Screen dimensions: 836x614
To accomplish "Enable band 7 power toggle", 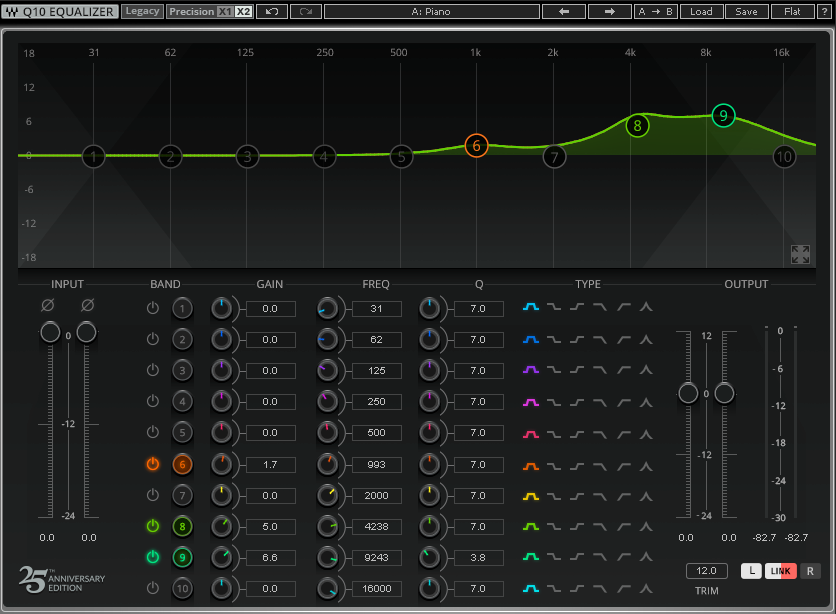I will point(153,495).
